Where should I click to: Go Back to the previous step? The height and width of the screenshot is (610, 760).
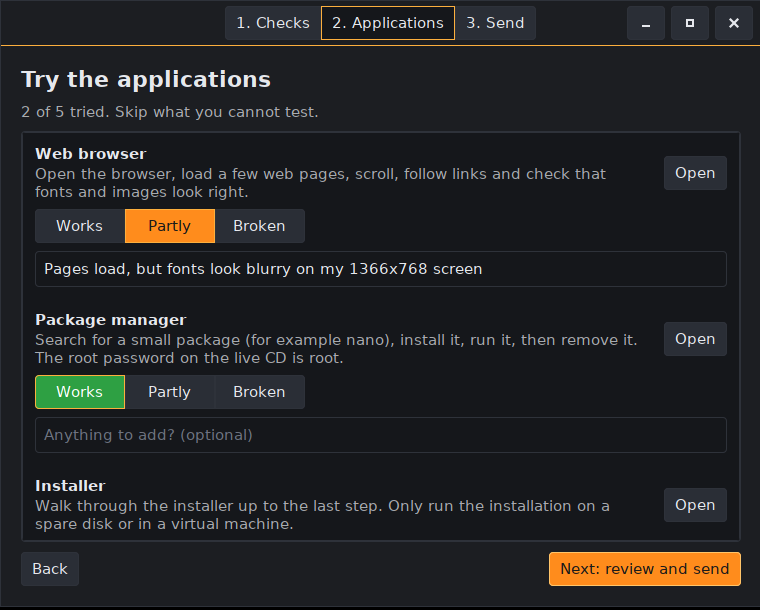pos(50,569)
